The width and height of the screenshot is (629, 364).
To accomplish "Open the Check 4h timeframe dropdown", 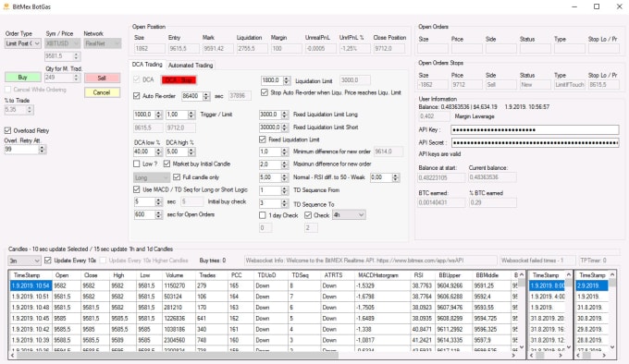I will tap(349, 215).
